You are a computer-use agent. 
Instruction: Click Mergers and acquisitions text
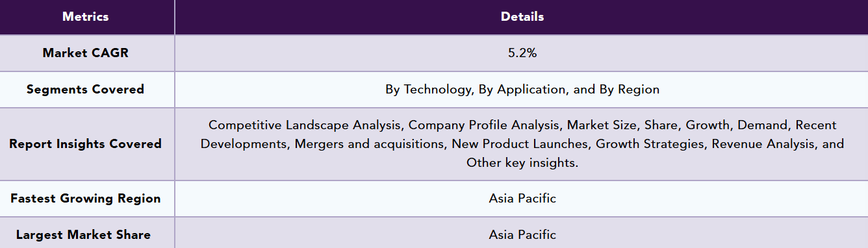point(369,144)
